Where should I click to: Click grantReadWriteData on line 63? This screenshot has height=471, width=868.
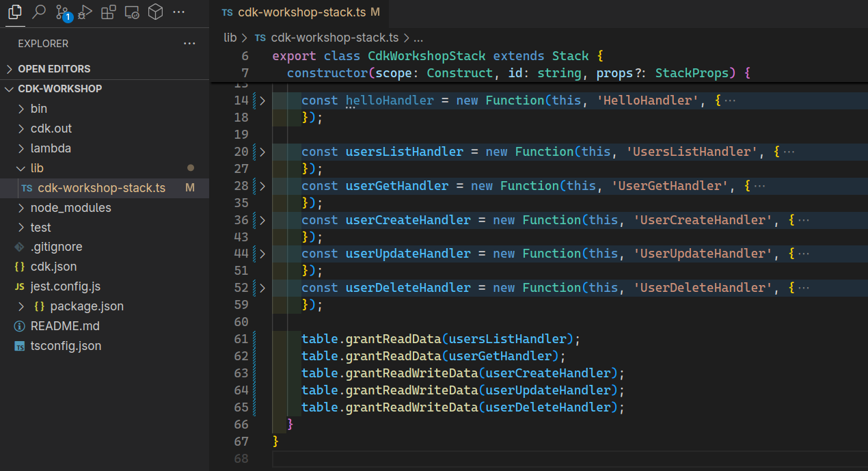click(412, 373)
